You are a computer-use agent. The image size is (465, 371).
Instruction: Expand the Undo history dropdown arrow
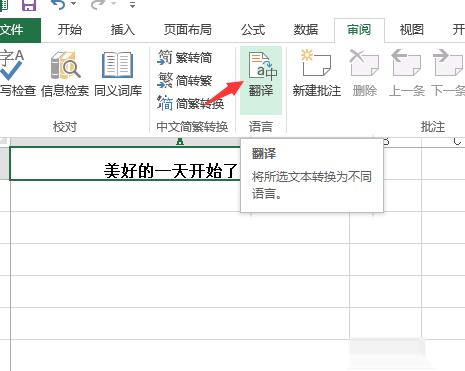click(74, 4)
